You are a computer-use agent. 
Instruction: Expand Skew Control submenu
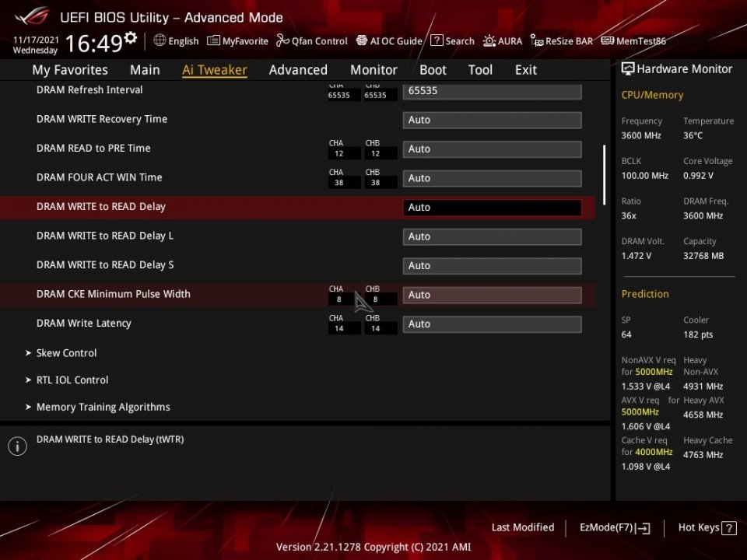click(66, 353)
